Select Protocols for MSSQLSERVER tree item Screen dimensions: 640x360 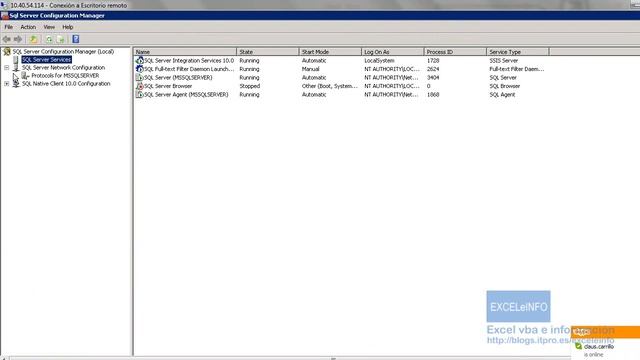click(x=65, y=76)
